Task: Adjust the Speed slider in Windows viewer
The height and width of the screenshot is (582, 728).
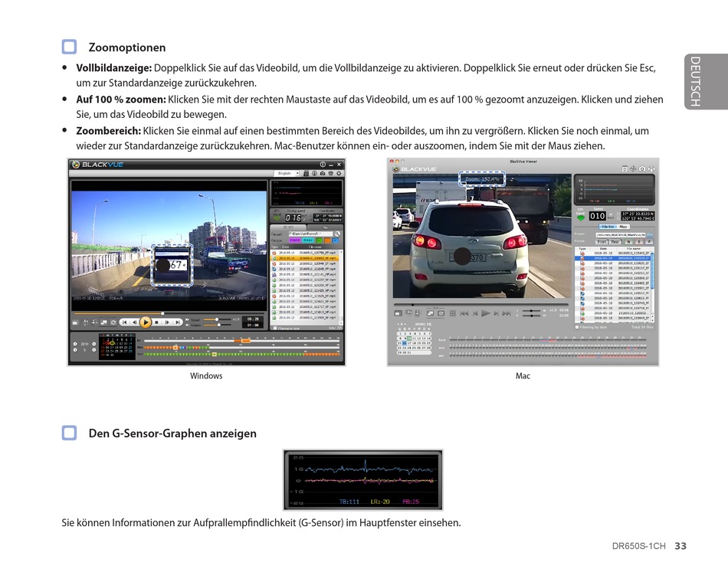Action: tap(217, 319)
